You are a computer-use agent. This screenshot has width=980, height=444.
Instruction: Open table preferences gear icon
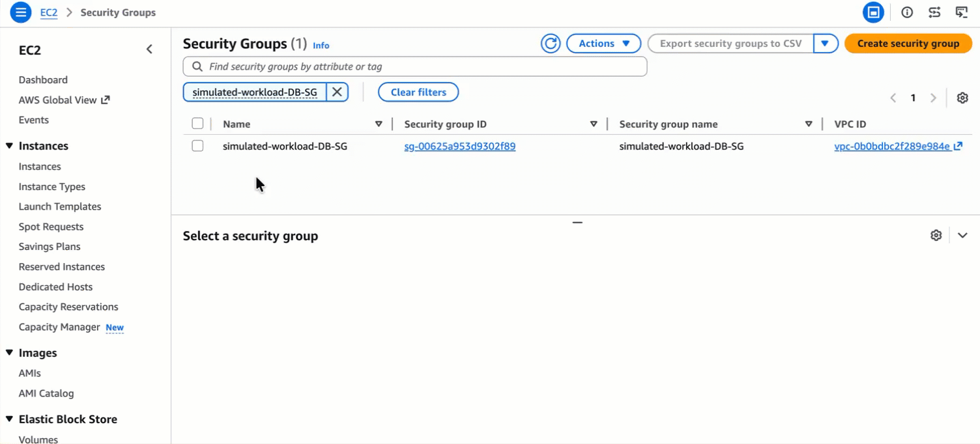962,98
